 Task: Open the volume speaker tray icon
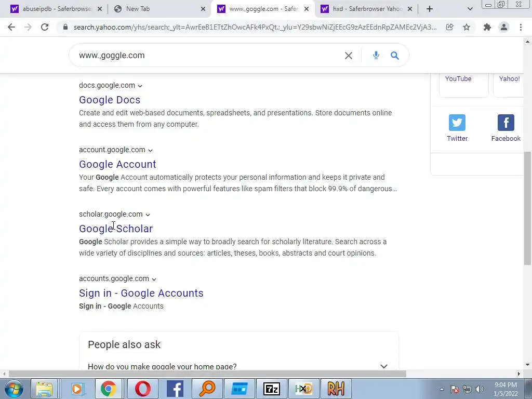tap(480, 389)
